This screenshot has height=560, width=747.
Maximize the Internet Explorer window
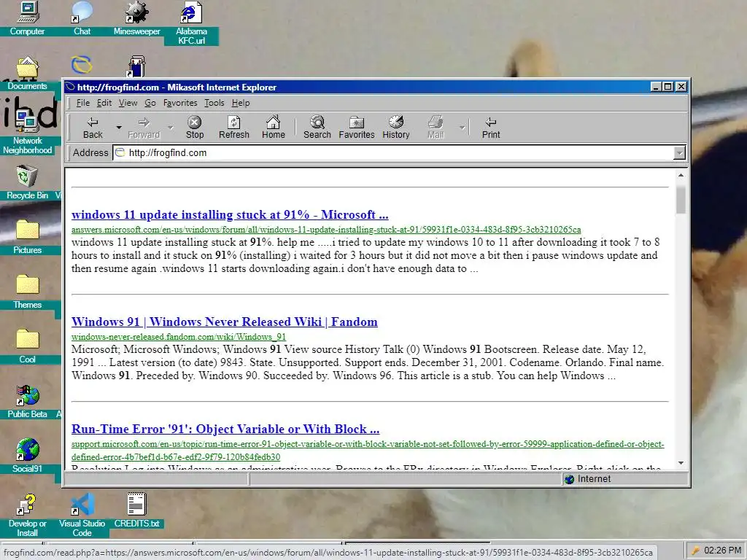[668, 87]
